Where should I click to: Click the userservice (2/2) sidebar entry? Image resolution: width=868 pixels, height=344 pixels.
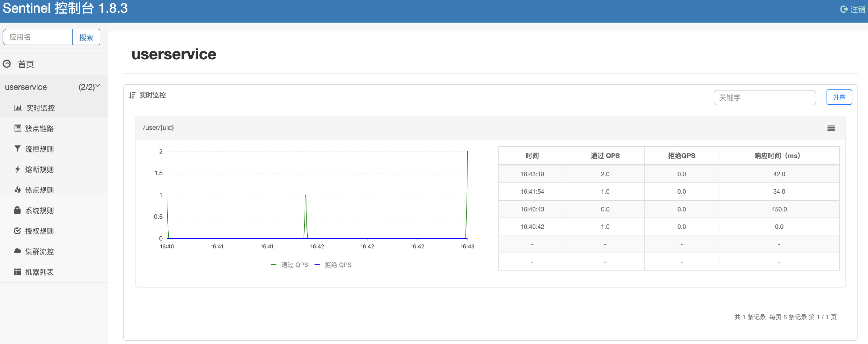[x=26, y=87]
